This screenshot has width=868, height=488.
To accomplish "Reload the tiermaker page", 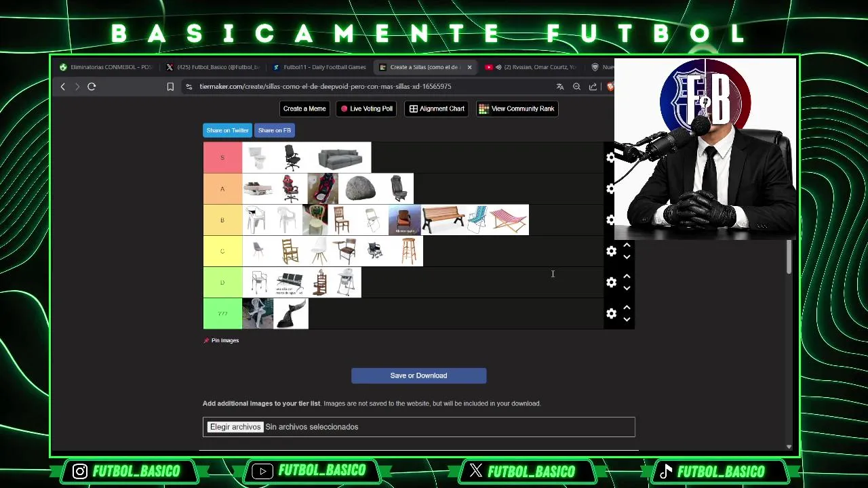I will tap(92, 87).
